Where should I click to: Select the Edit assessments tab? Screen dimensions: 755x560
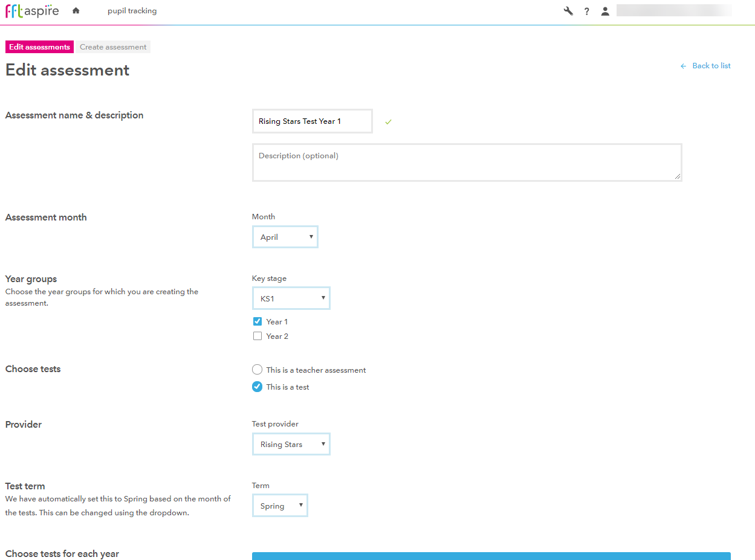pyautogui.click(x=39, y=47)
